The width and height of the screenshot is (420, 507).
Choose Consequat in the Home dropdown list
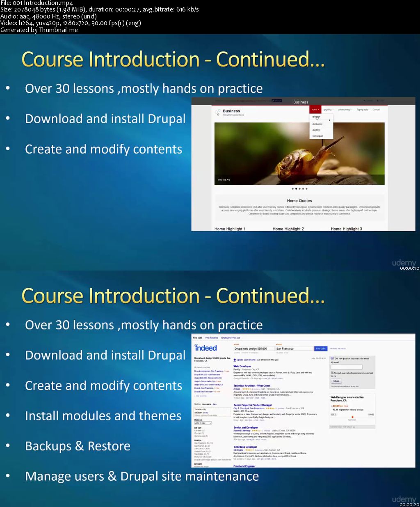[318, 136]
